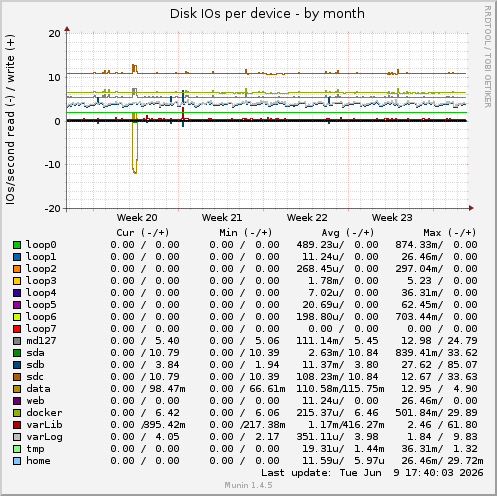This screenshot has height=496, width=497.
Task: Click the docker olive color swatch
Action: click(17, 413)
